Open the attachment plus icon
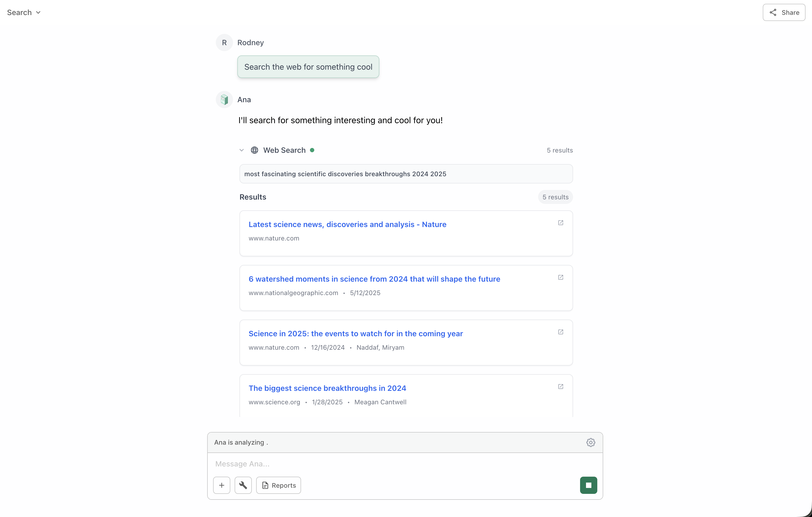Viewport: 812px width, 517px height. point(221,485)
